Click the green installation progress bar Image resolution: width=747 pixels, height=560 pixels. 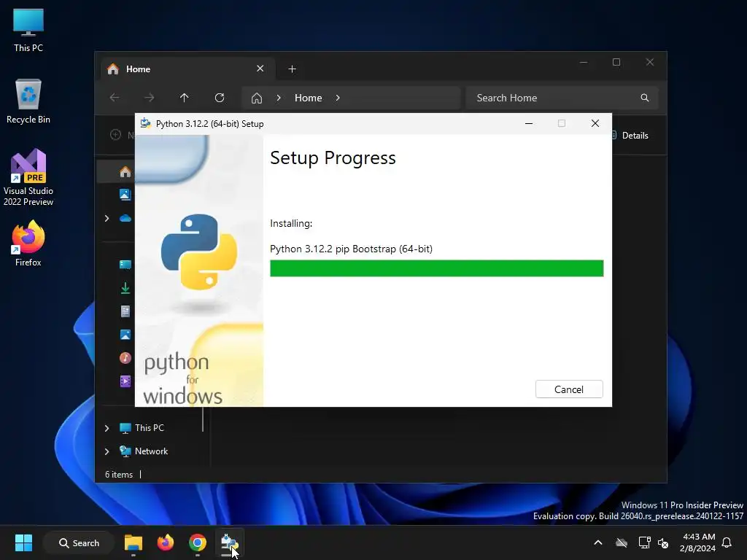pyautogui.click(x=436, y=268)
